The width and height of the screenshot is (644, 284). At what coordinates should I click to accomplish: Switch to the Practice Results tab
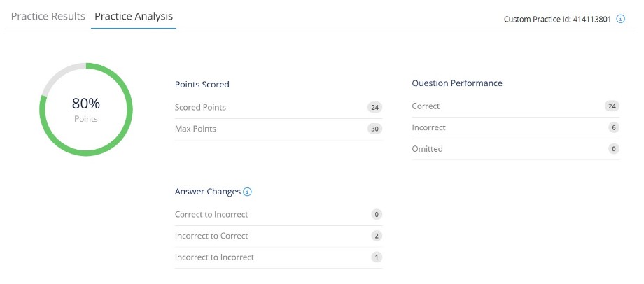point(48,16)
